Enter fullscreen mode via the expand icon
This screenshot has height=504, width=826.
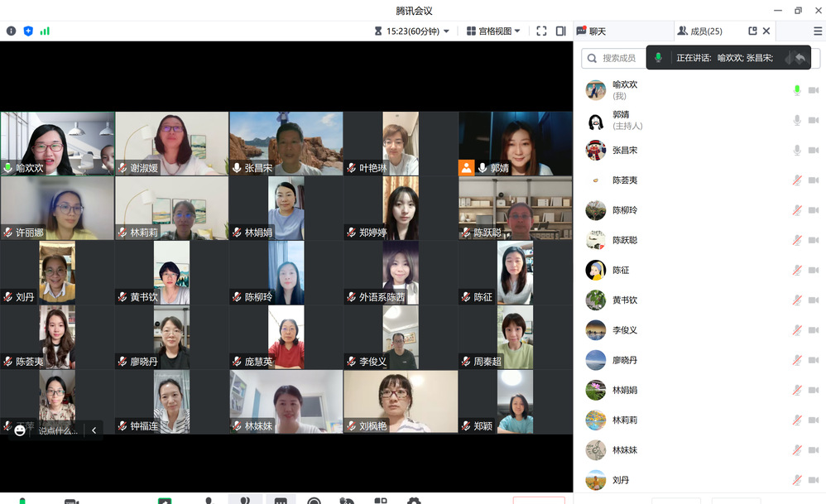point(541,31)
